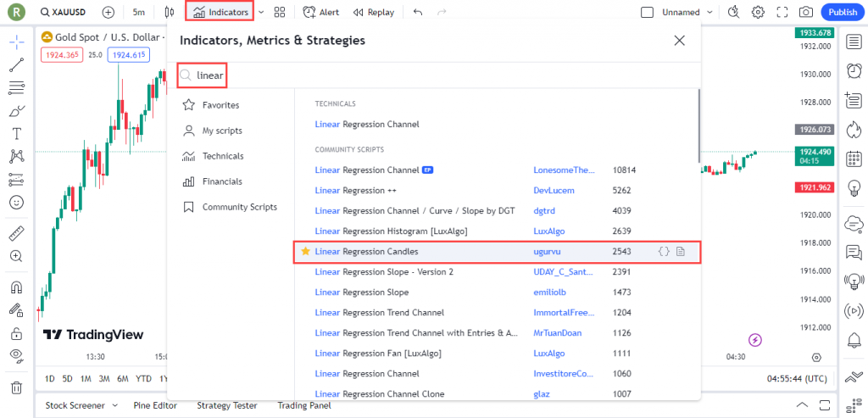Open the 5m interval selector

tap(138, 12)
